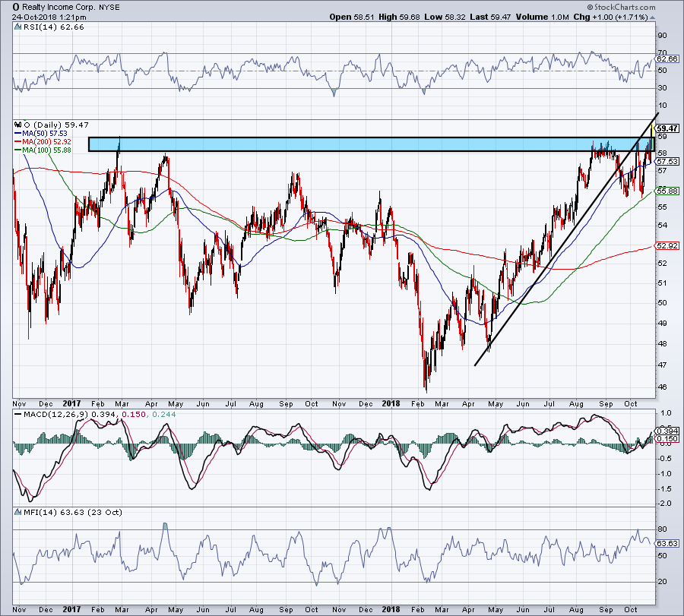Image resolution: width=684 pixels, height=616 pixels.
Task: Click the 1.0 label on MACD axis
Action: coord(666,412)
